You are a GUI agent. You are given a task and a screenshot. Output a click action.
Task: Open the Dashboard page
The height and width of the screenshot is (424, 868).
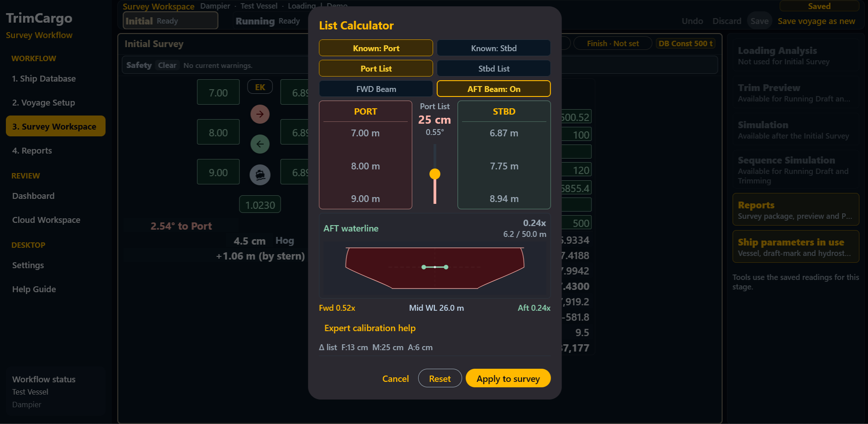pyautogui.click(x=56, y=196)
